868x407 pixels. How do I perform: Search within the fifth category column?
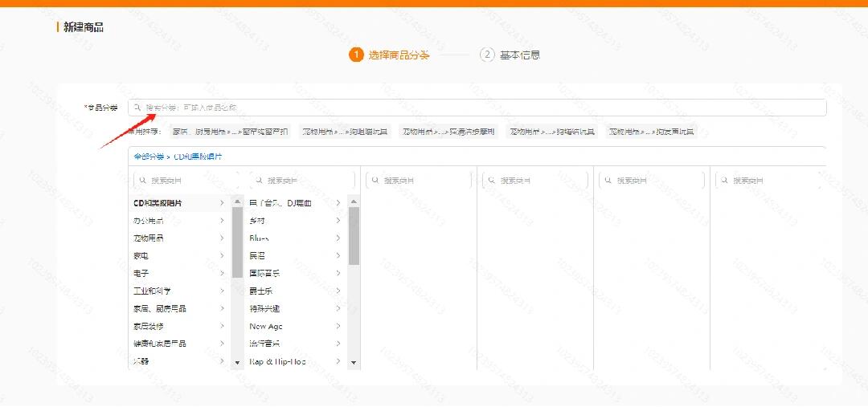[x=652, y=181]
